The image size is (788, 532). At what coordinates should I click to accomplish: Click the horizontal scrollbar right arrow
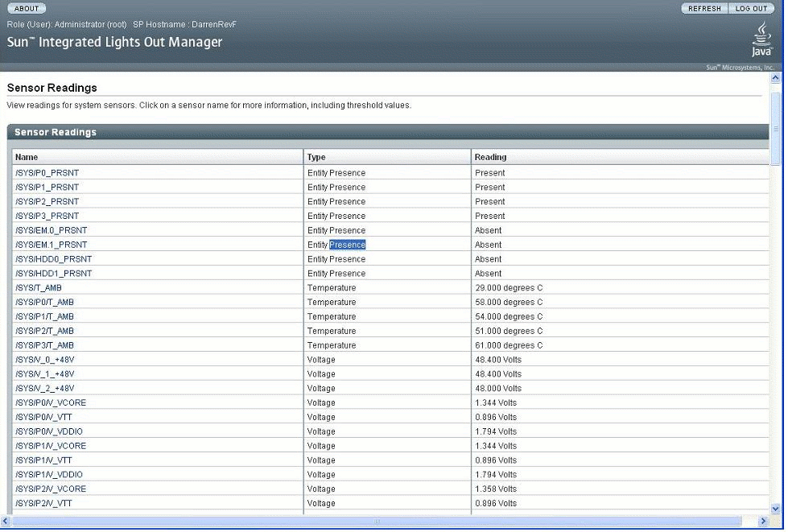pos(763,521)
